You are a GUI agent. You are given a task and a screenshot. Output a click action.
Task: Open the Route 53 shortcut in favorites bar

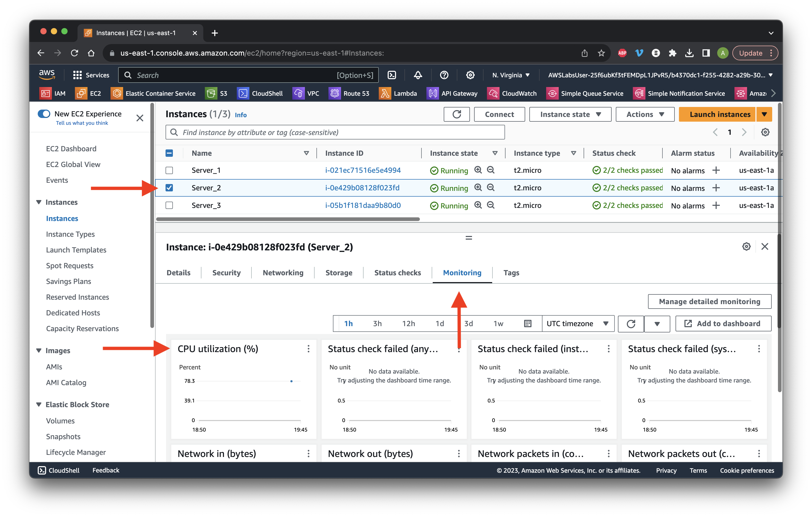[349, 93]
